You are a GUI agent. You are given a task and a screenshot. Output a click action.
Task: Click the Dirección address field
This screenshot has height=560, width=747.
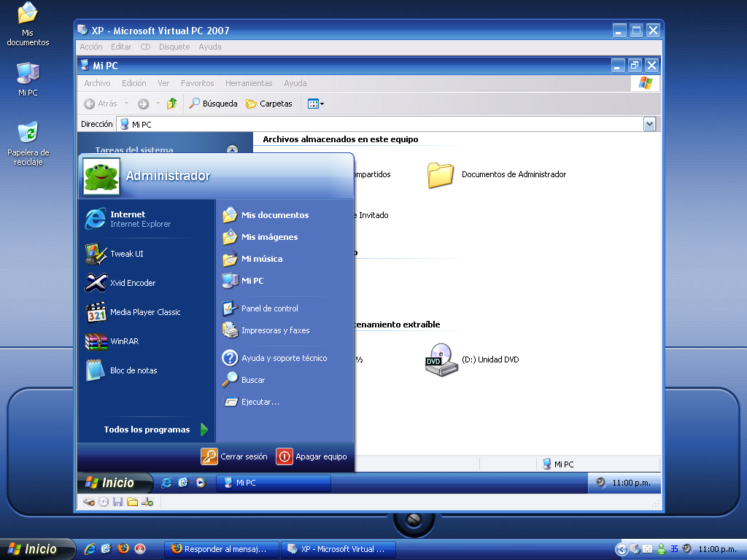click(379, 124)
